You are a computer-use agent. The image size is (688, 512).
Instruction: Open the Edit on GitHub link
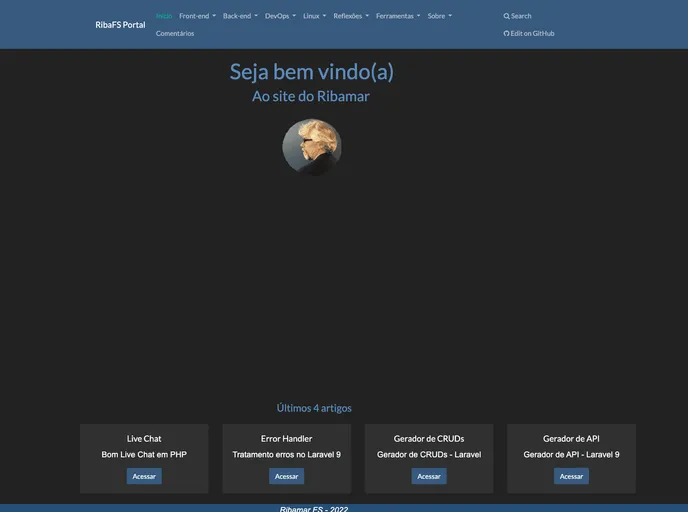pyautogui.click(x=529, y=33)
